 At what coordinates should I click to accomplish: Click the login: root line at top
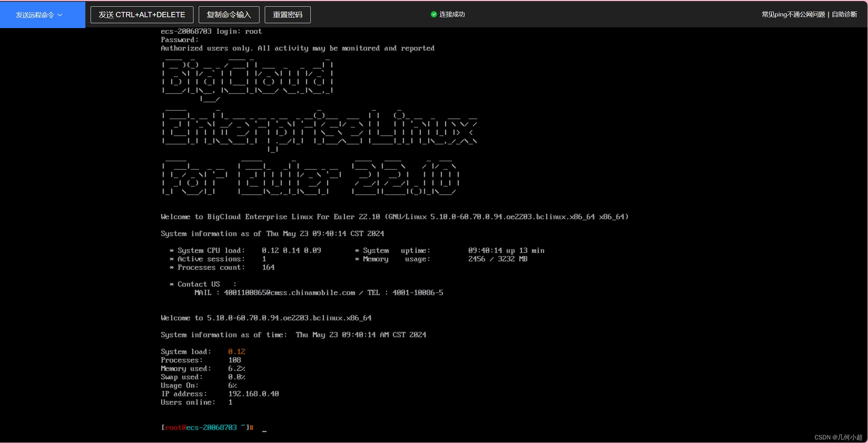tap(211, 31)
